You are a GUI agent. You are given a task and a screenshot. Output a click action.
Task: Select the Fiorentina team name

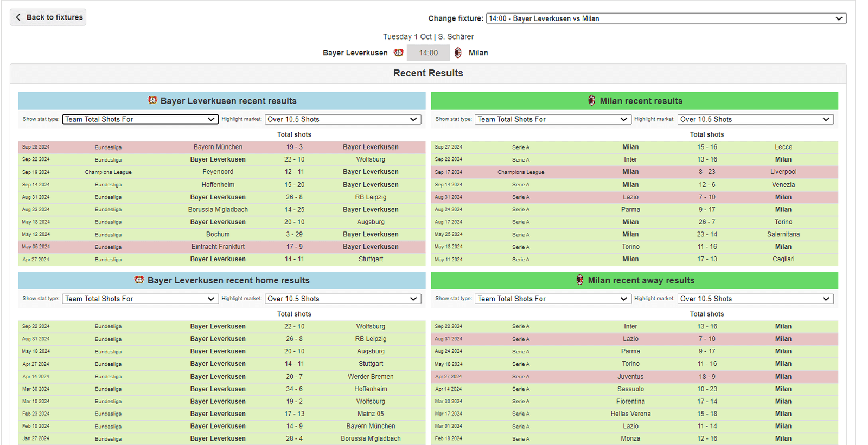coord(630,401)
